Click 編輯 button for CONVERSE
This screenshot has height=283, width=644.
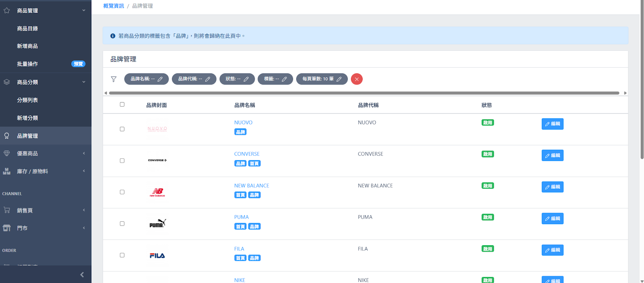click(x=553, y=155)
